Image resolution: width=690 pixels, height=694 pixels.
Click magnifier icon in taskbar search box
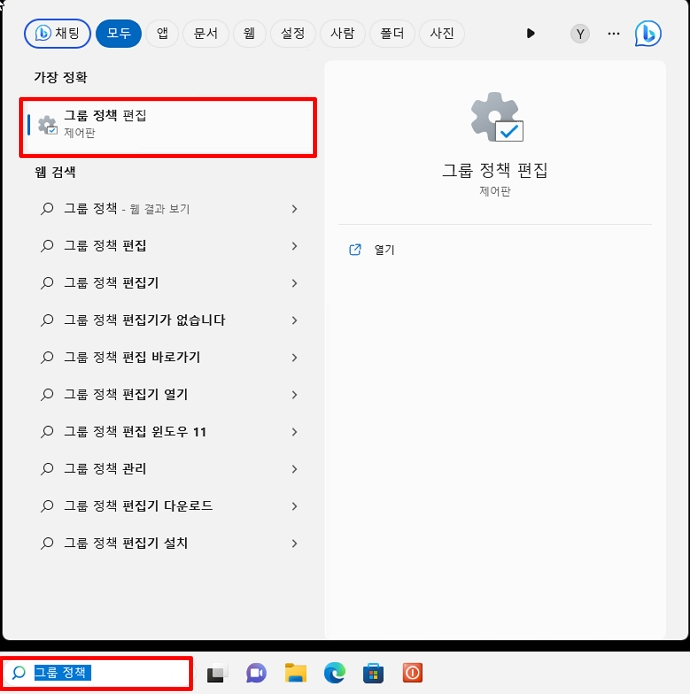tap(19, 673)
